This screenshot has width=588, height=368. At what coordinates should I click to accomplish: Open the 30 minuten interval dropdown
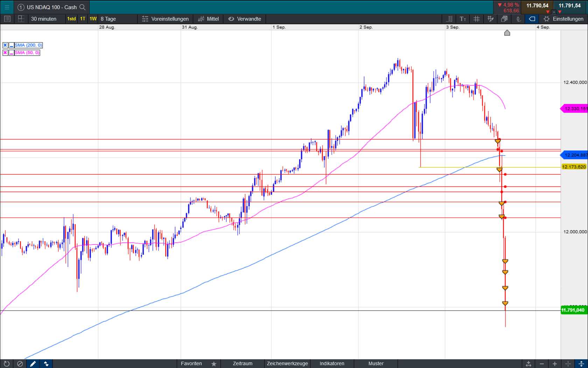[44, 19]
